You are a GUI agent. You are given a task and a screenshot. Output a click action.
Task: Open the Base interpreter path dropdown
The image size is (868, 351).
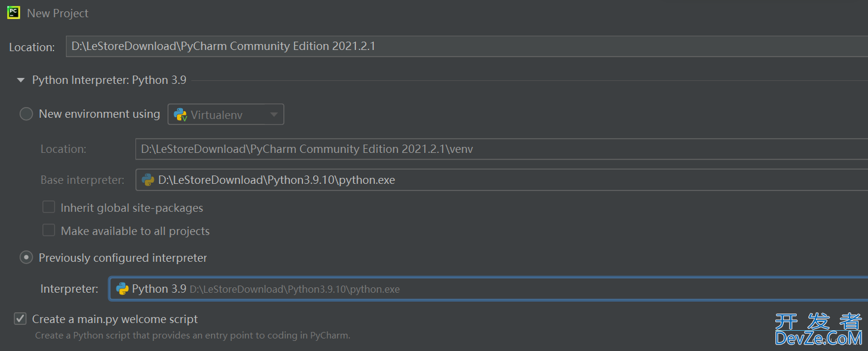coord(501,180)
